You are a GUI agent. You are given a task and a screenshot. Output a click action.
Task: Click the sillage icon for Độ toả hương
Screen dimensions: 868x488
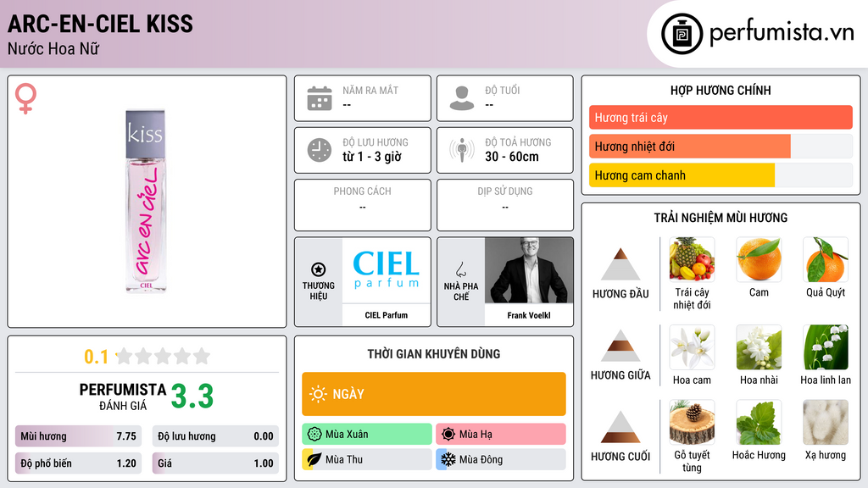[x=462, y=150]
